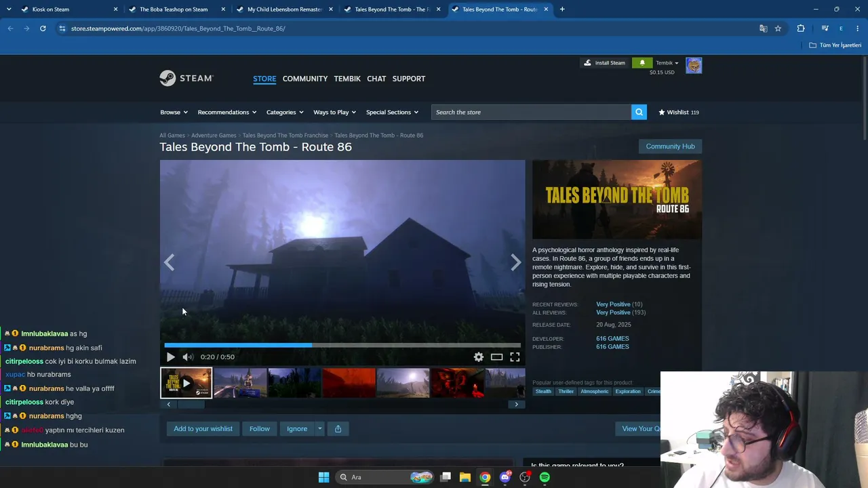The height and width of the screenshot is (488, 868).
Task: Open the TEMBIK profile menu
Action: 347,79
